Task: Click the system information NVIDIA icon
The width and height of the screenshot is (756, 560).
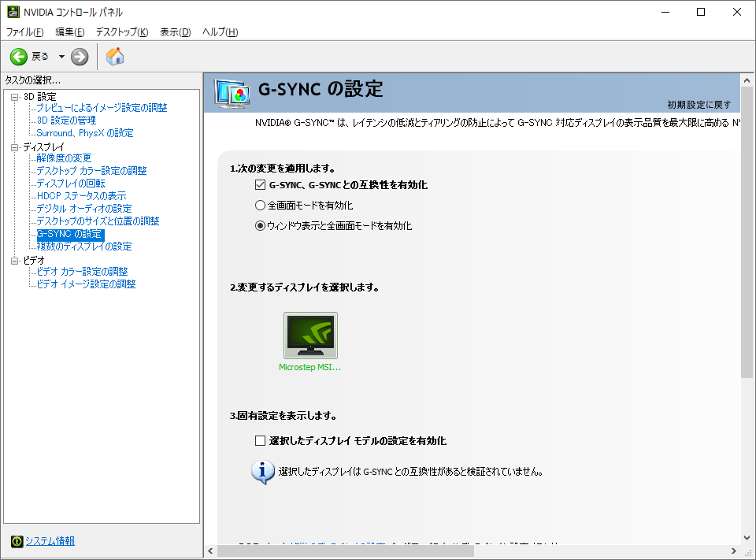Action: coord(17,541)
